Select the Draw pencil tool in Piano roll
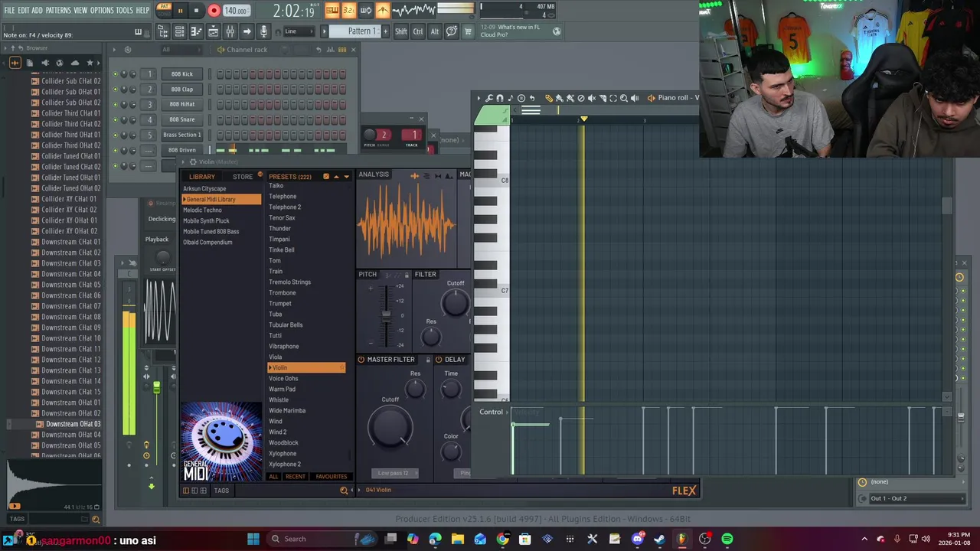Screen dimensions: 980x551 click(x=549, y=98)
